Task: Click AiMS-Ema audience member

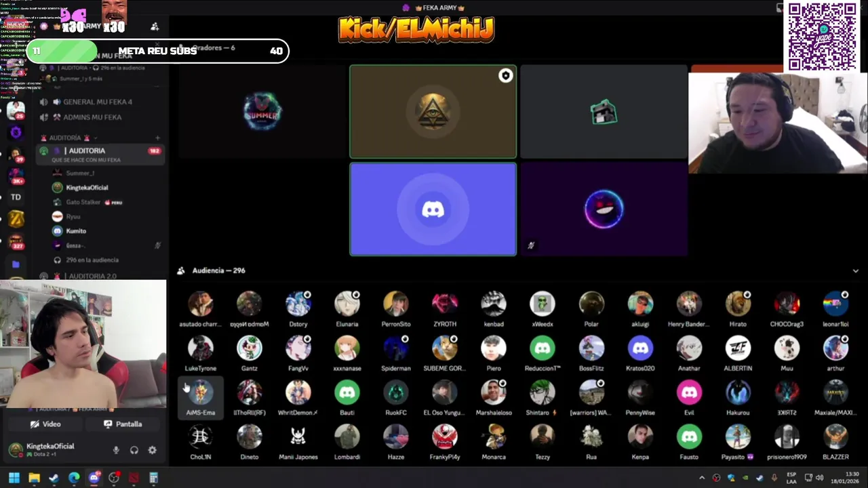Action: click(201, 398)
